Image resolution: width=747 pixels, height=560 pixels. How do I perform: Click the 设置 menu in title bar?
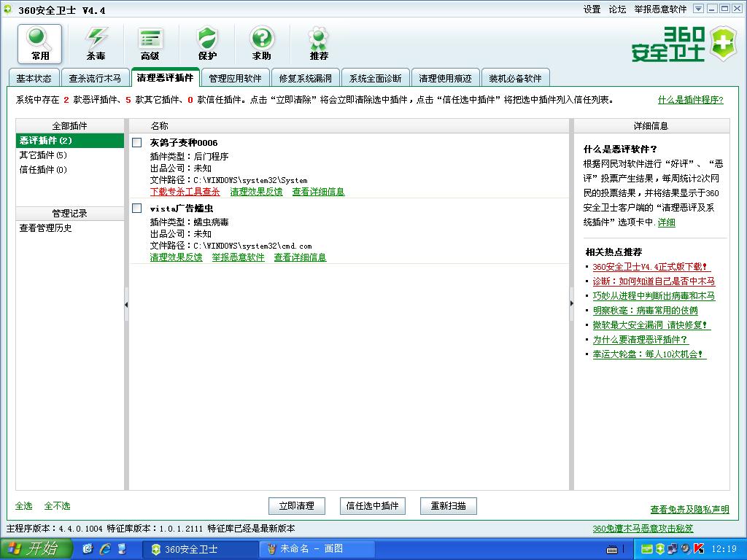(x=592, y=9)
